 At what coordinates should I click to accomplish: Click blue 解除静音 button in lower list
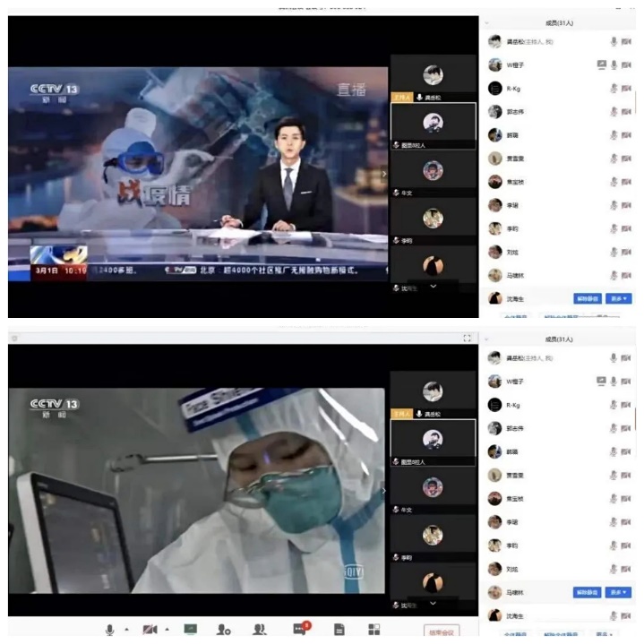pyautogui.click(x=588, y=592)
